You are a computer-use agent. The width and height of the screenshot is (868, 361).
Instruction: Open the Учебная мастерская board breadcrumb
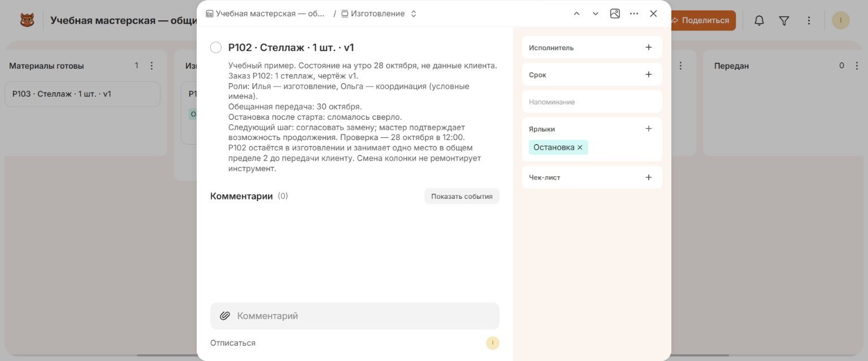click(266, 14)
